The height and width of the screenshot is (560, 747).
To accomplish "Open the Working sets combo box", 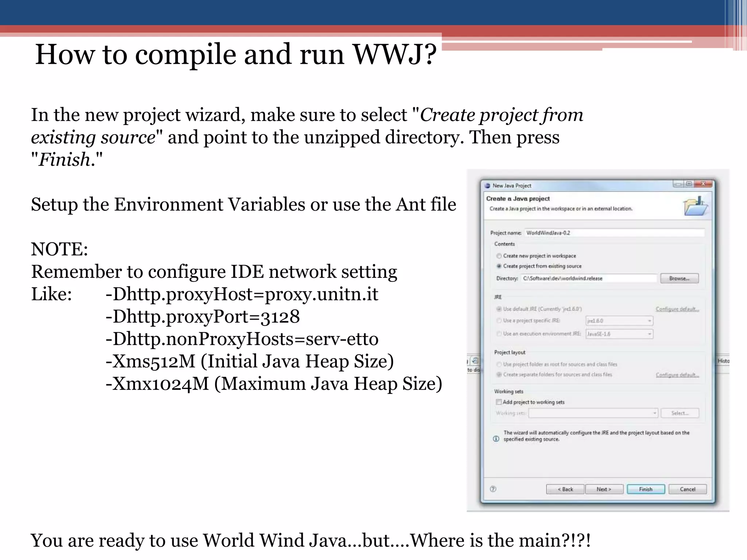I will pos(593,413).
